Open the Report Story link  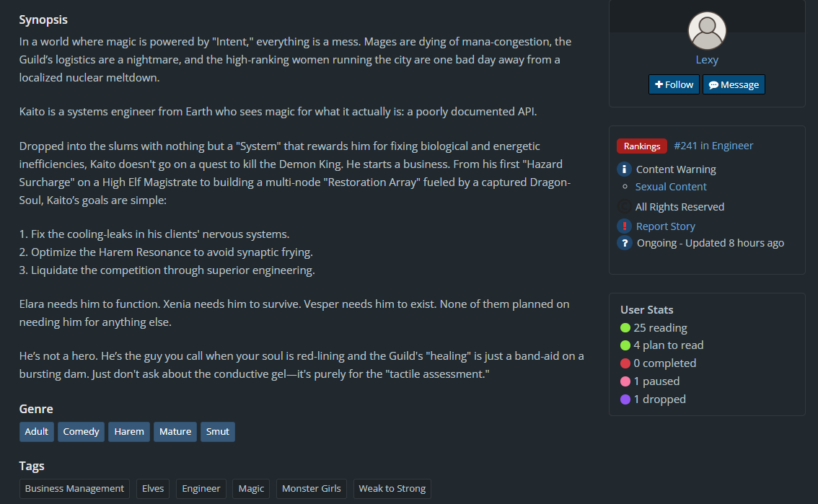tap(665, 226)
